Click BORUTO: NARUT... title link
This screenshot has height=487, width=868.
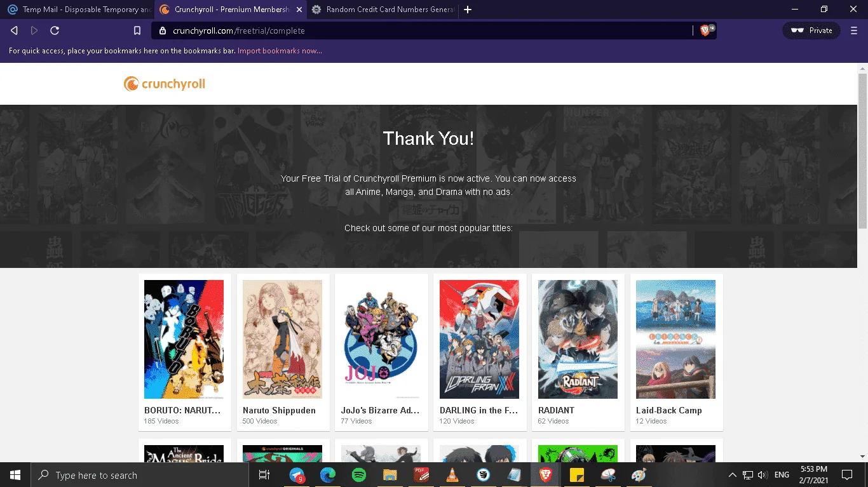[182, 410]
